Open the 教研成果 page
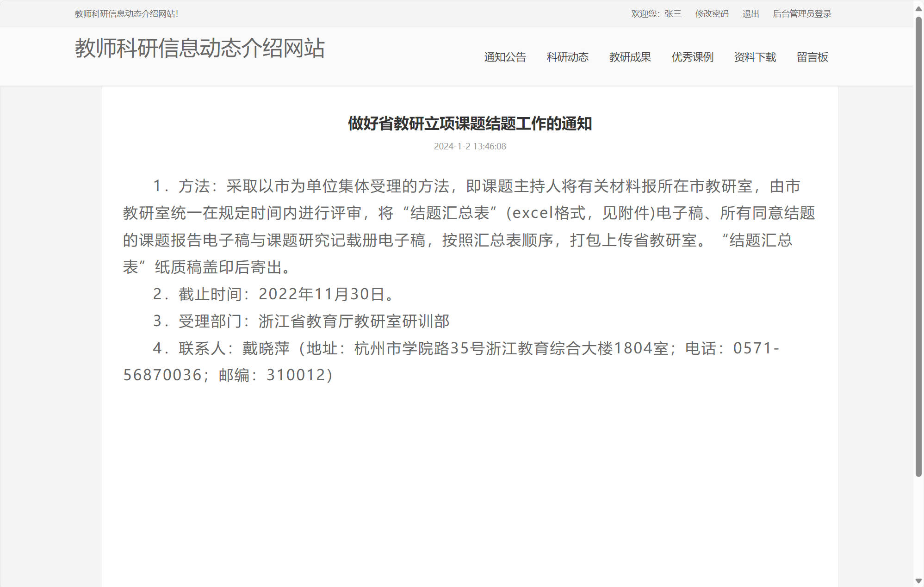Image resolution: width=924 pixels, height=587 pixels. (x=630, y=57)
